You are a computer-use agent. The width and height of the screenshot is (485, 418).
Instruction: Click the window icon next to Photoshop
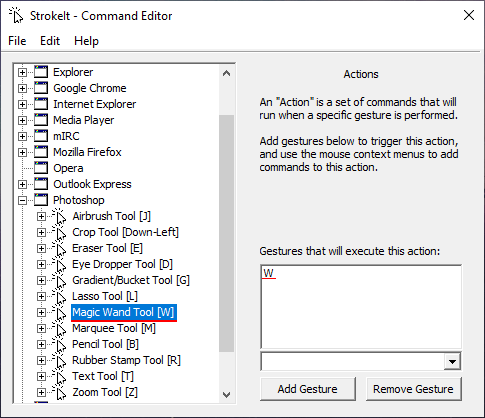(41, 200)
